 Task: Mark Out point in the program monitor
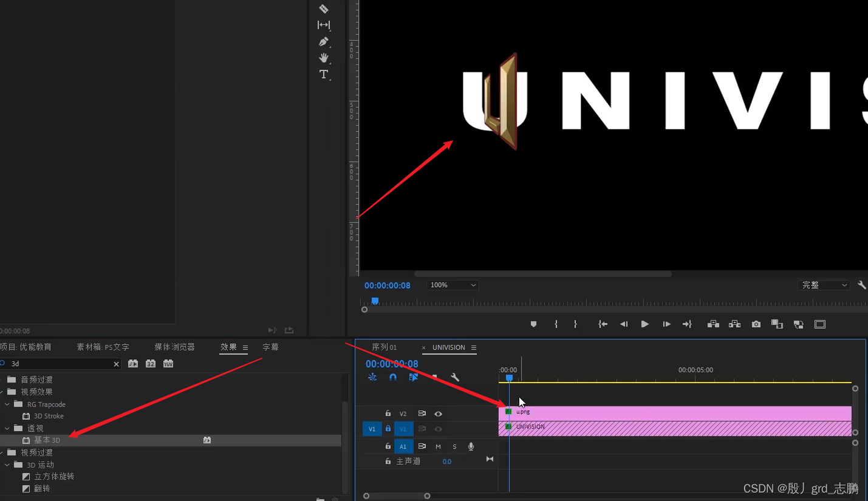pos(575,324)
